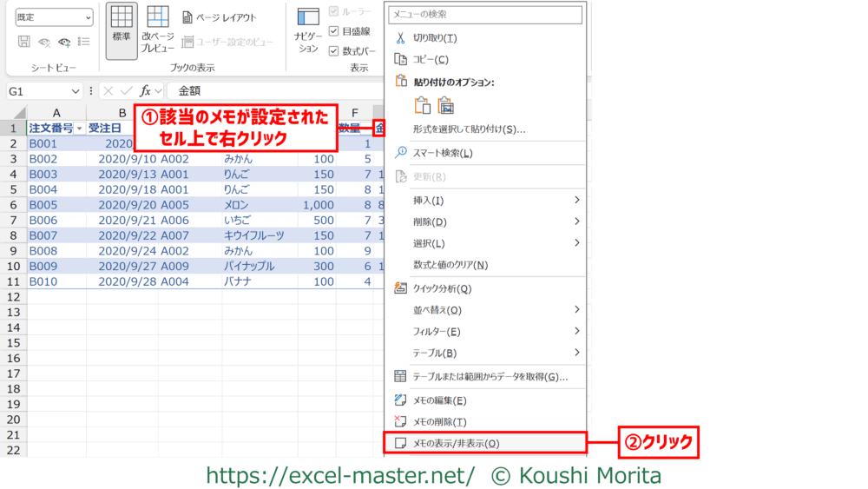This screenshot has height=489, width=868.
Task: Expand the G1 name box dropdown
Action: 76,90
